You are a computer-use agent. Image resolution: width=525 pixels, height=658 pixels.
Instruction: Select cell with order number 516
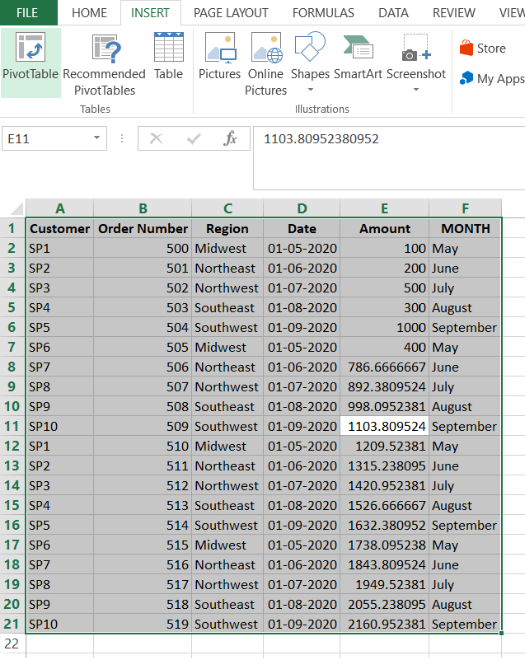(143, 564)
